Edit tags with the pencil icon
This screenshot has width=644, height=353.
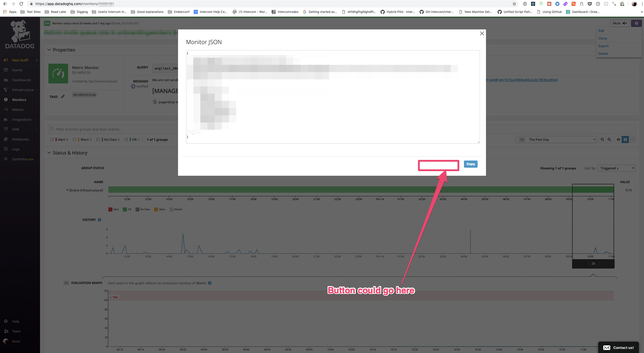[x=63, y=97]
